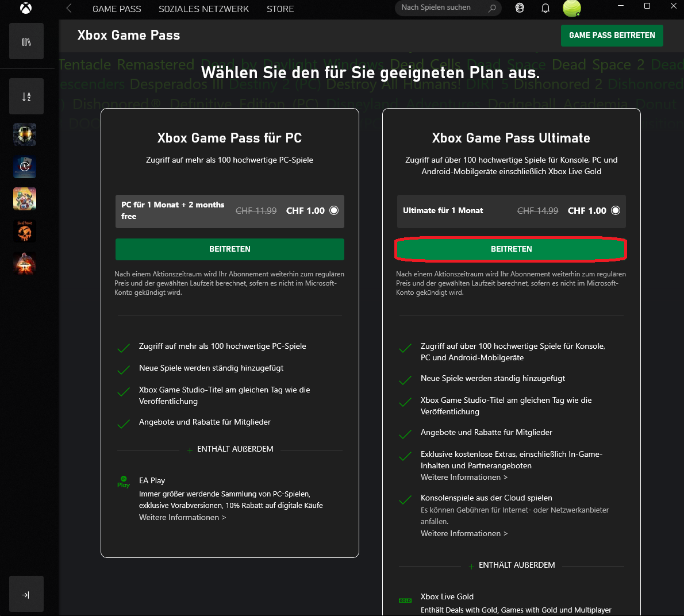Open the Sea of Thieves sidebar icon

coord(25,231)
